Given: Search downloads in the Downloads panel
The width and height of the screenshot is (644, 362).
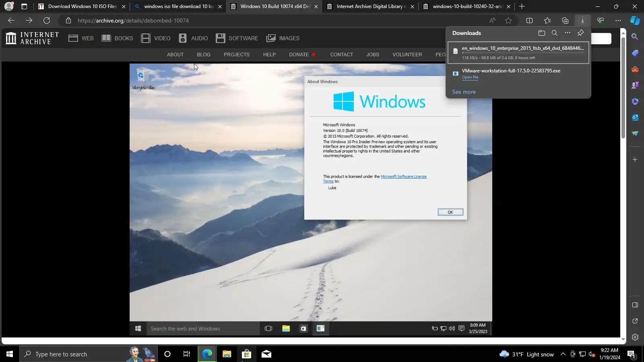Looking at the screenshot, I should [555, 33].
